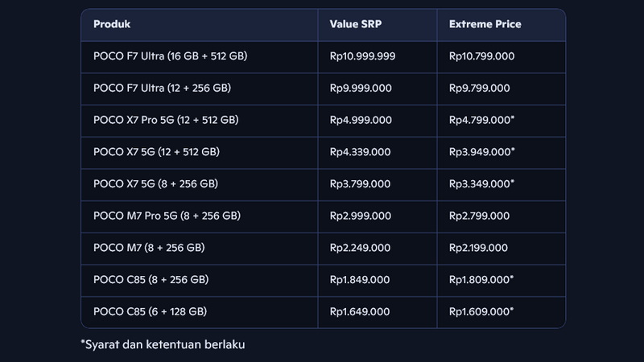The width and height of the screenshot is (644, 362).
Task: Click the Rp3.949.000* Extreme Price cell
Action: [x=481, y=151]
